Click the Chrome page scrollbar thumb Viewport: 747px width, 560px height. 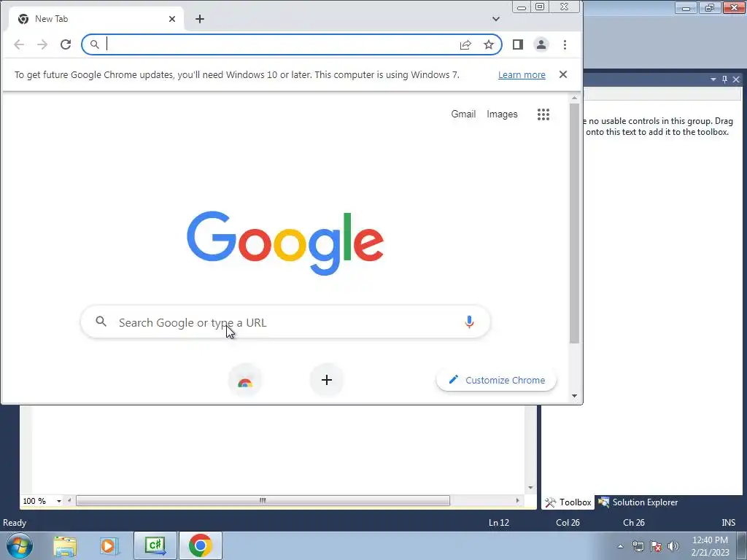[x=575, y=223]
